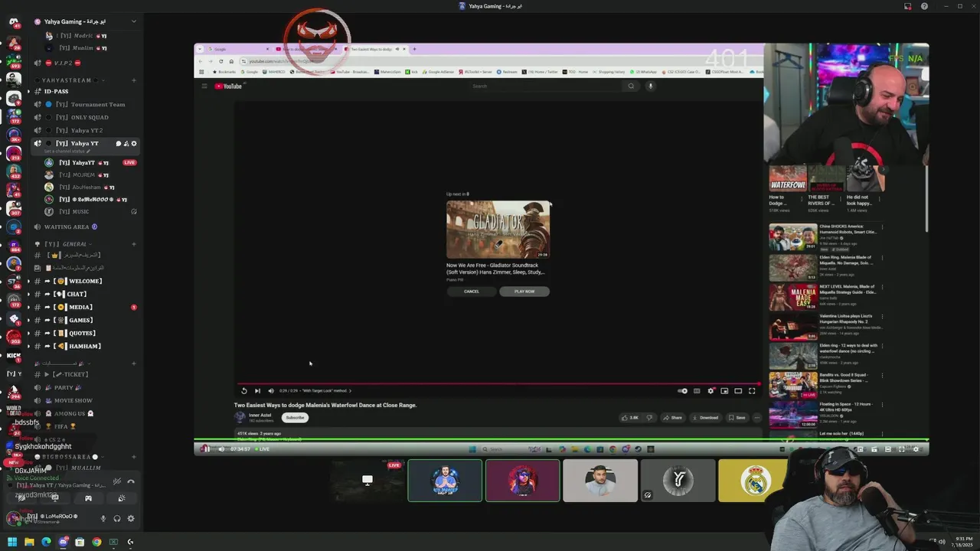Toggle autoplay switch in streamed YouTube player
This screenshot has width=980, height=551.
(682, 391)
